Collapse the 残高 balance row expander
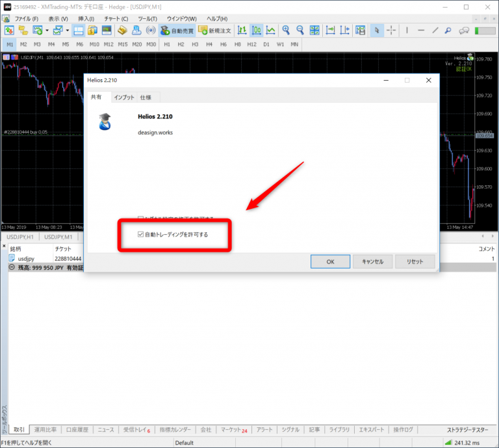This screenshot has width=499, height=448. click(12, 268)
